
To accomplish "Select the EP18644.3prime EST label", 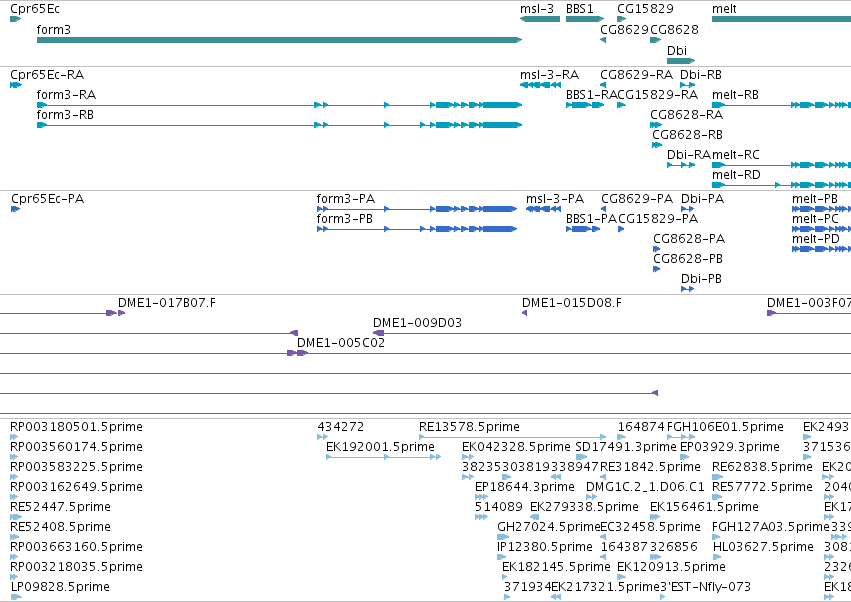I will click(x=525, y=487).
